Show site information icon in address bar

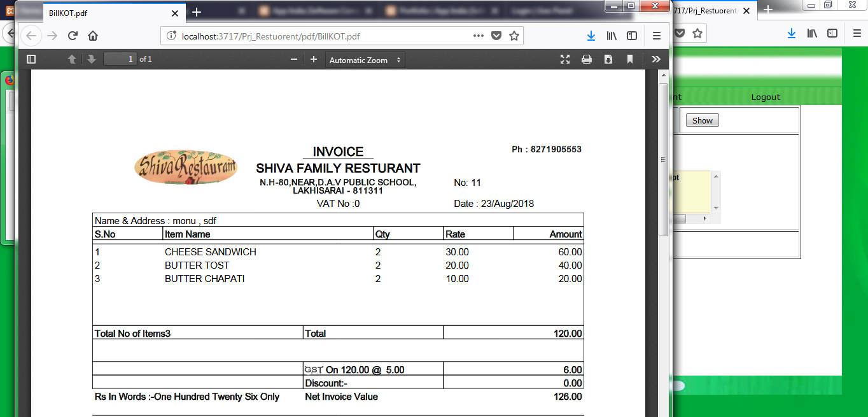tap(171, 36)
